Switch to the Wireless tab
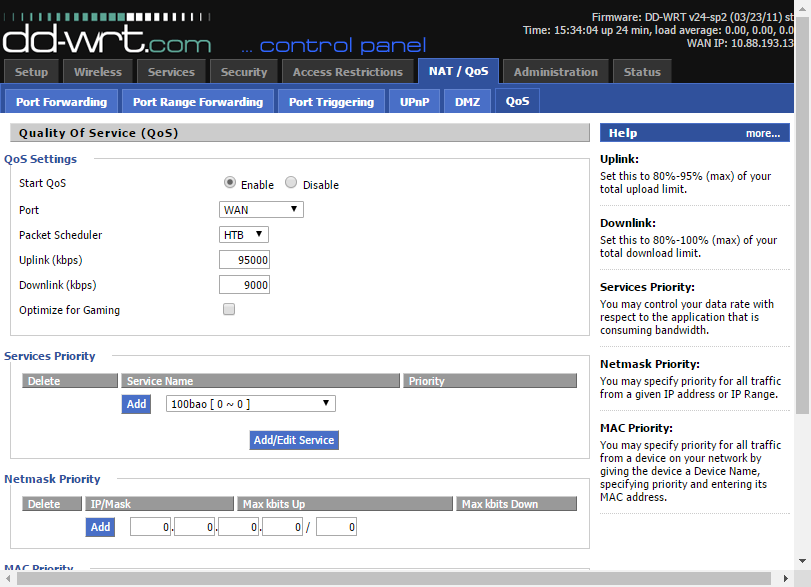This screenshot has width=811, height=587. (x=98, y=72)
